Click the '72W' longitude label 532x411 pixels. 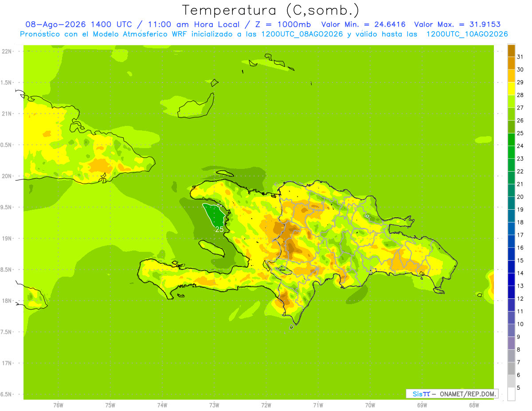(266, 405)
